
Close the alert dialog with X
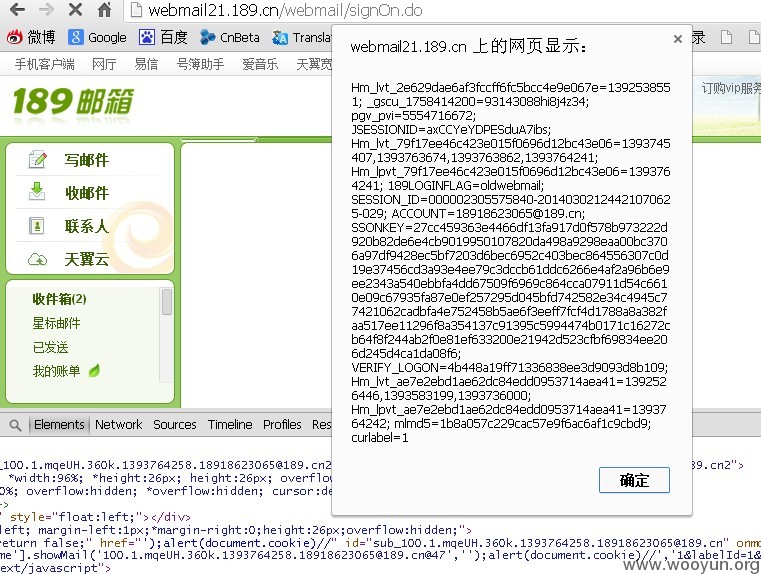pyautogui.click(x=678, y=39)
